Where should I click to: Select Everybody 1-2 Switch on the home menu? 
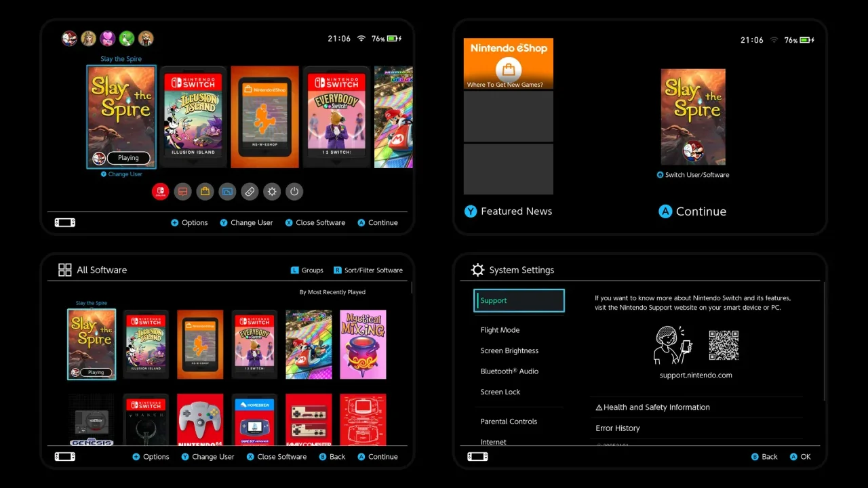click(x=336, y=117)
